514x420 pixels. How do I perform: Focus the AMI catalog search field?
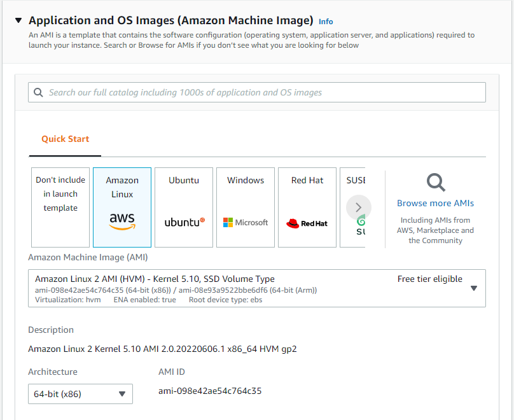256,92
